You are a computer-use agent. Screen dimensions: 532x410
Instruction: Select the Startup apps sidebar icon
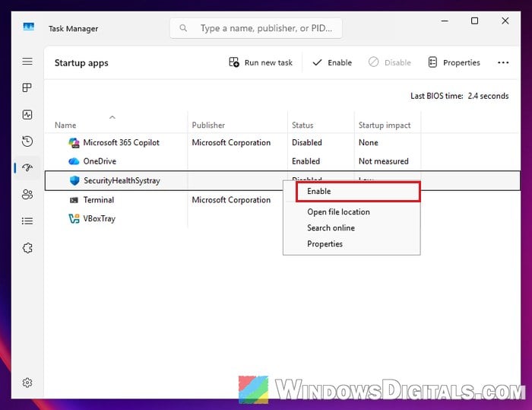[27, 167]
